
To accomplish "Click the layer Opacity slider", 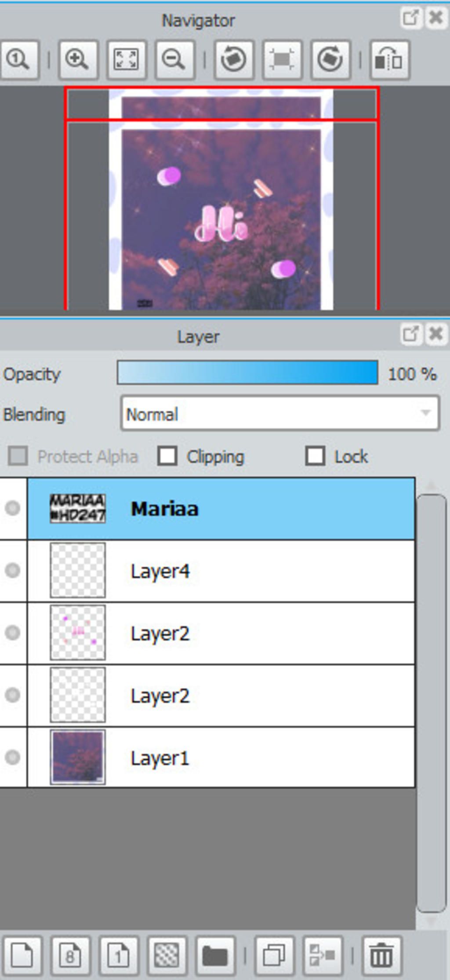I will tap(247, 373).
